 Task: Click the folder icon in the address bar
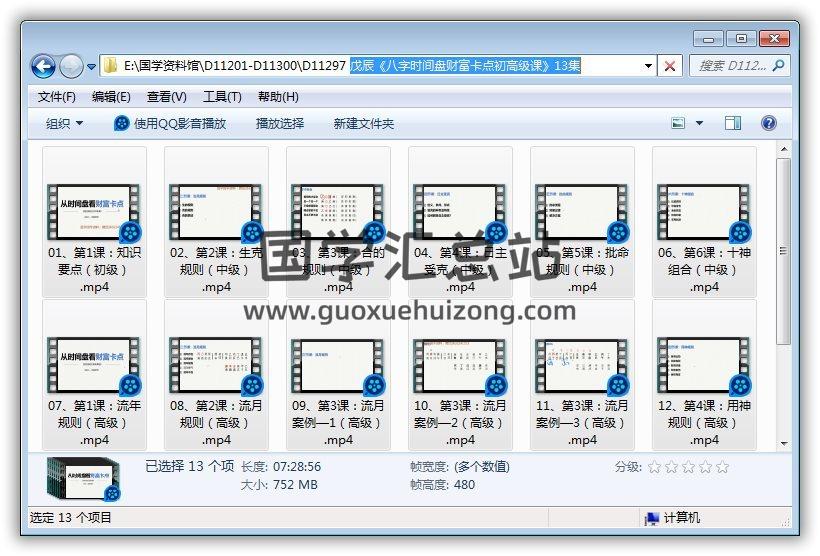110,65
